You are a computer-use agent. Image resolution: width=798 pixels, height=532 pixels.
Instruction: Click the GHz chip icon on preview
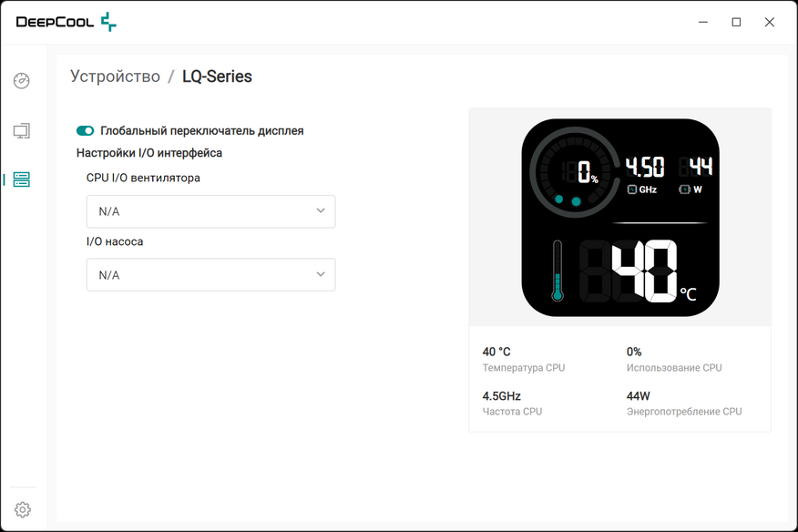click(x=632, y=189)
